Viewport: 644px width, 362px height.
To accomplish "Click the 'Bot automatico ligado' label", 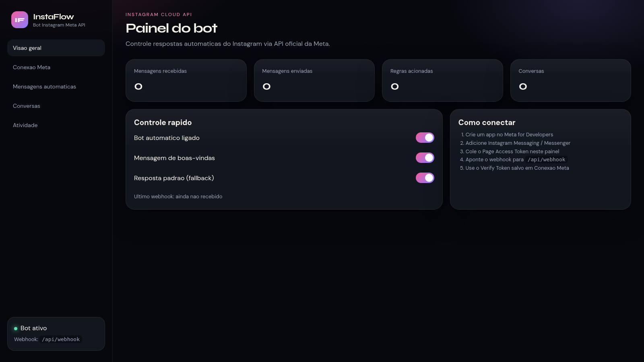I will [167, 138].
